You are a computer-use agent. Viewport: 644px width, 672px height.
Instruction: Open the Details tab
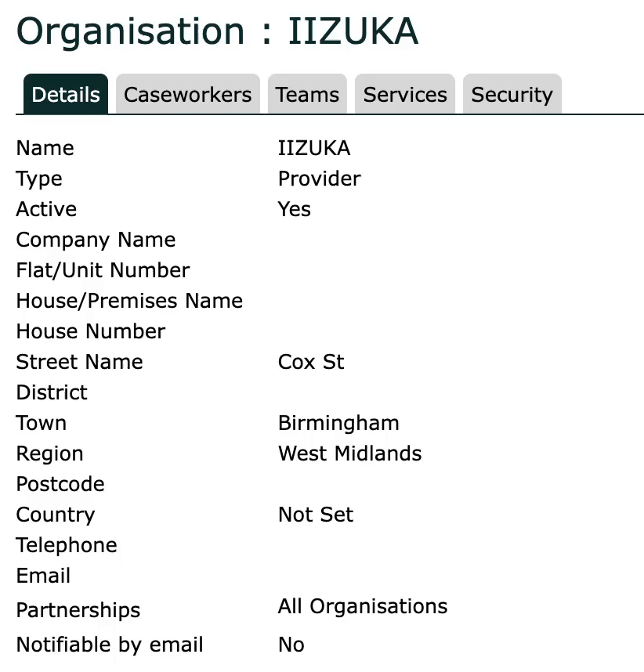click(x=66, y=95)
